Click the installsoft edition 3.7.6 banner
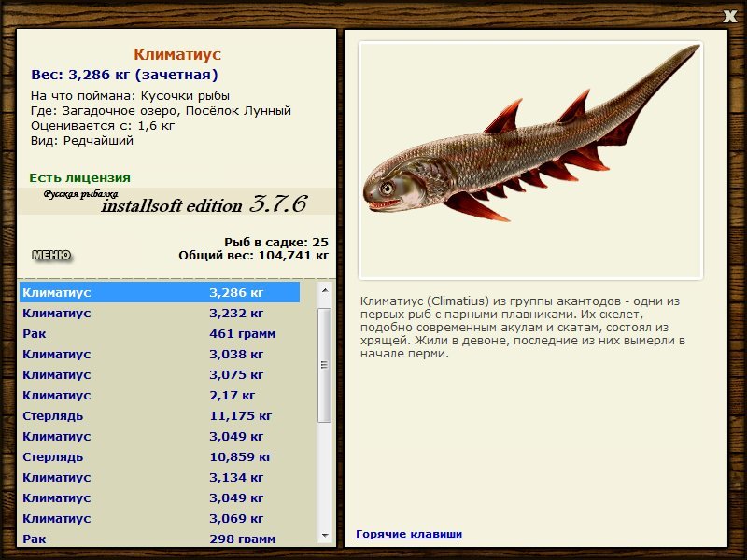This screenshot has width=747, height=560. click(x=176, y=202)
